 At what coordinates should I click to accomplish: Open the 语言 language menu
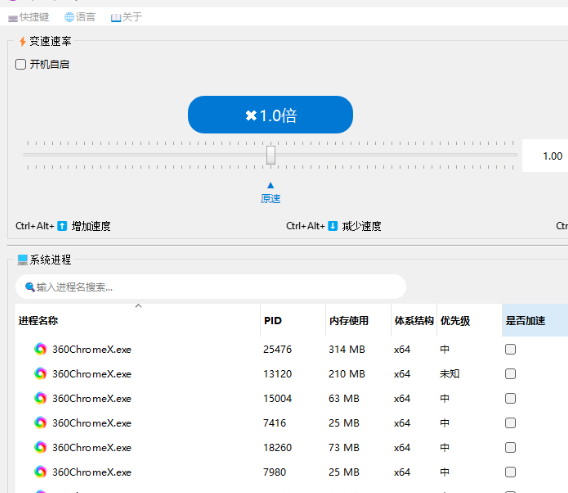(x=80, y=17)
